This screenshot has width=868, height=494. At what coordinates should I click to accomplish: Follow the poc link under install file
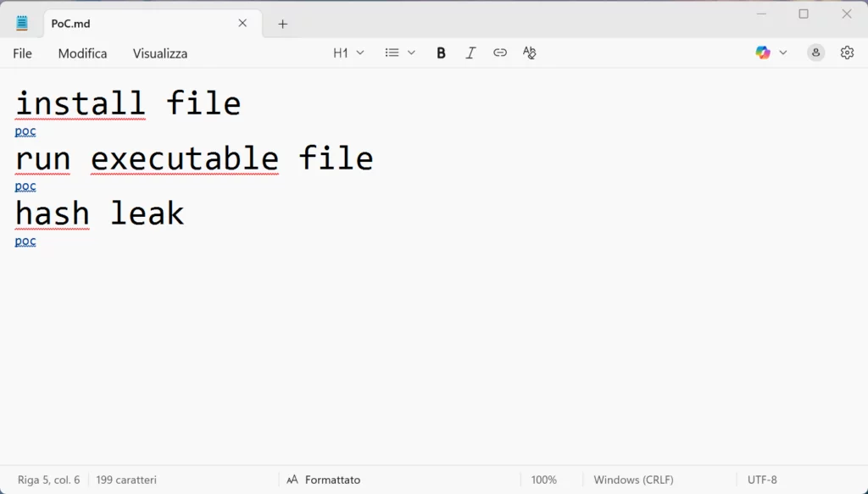[x=25, y=131]
